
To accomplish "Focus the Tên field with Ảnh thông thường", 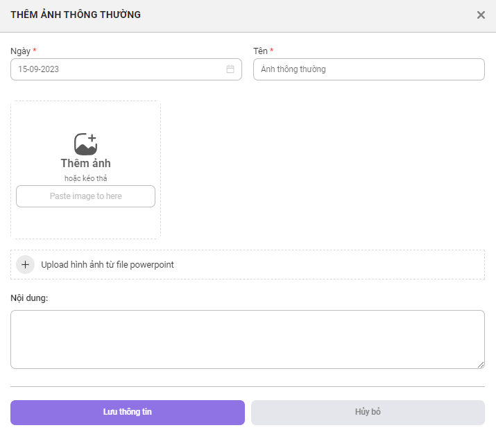I will (x=369, y=69).
